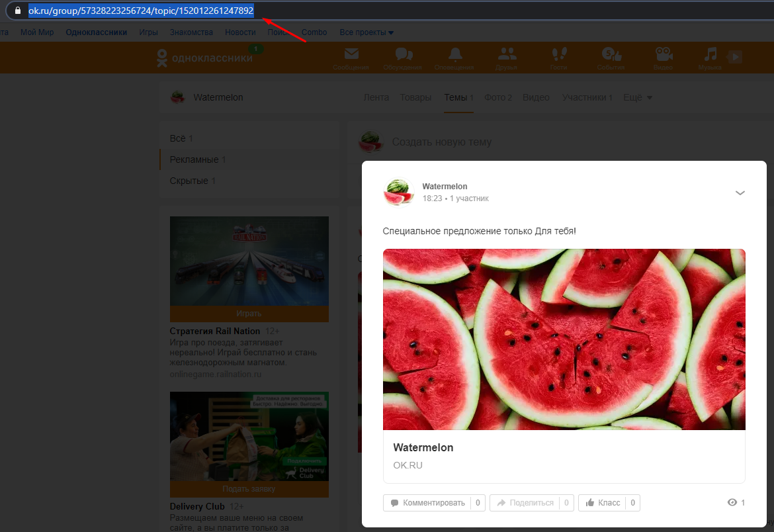Click the post time 18:23
This screenshot has width=774, height=532.
pos(433,199)
